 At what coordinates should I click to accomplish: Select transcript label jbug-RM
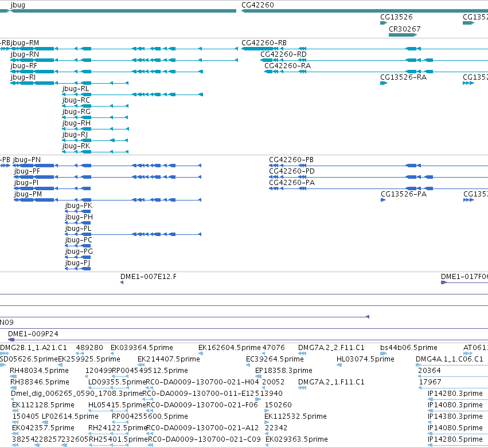[25, 43]
